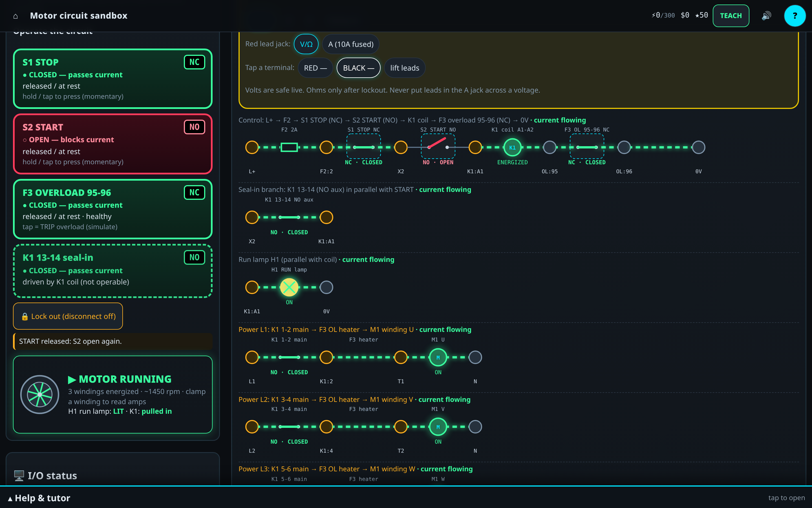This screenshot has height=508, width=812.
Task: Tap the S2 START NO contact symbol
Action: click(x=438, y=146)
